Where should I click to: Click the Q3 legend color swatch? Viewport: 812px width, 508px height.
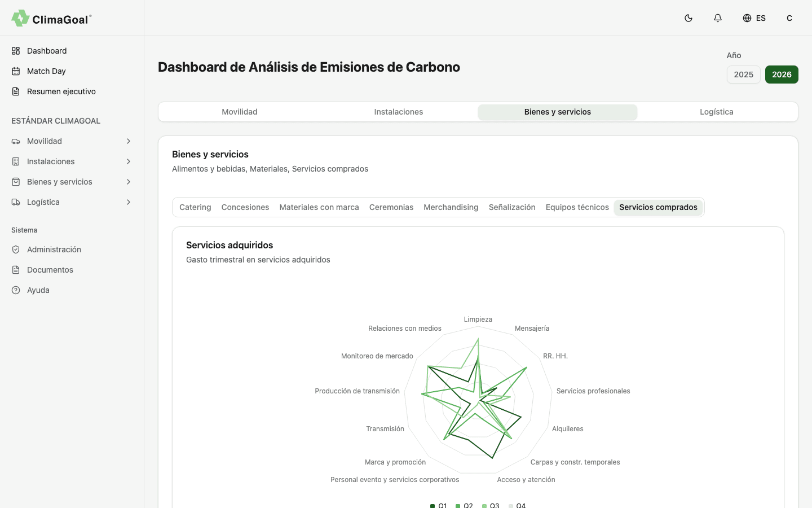click(484, 506)
